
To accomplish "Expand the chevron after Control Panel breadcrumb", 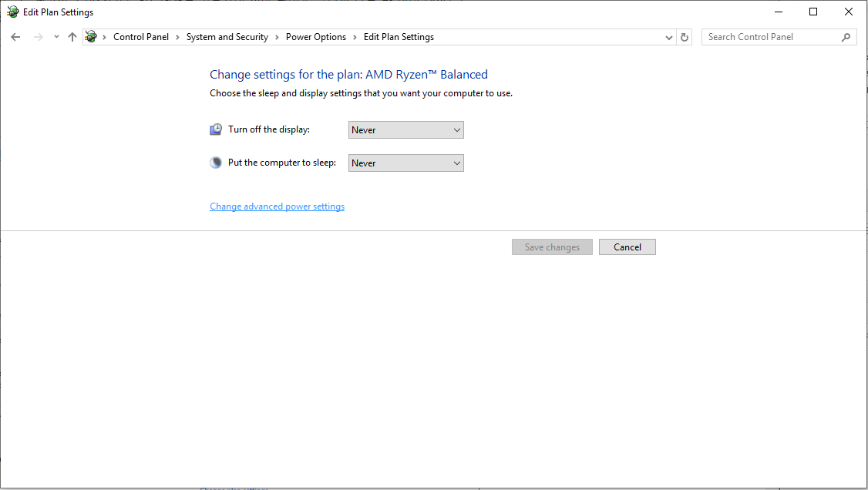I will [177, 37].
